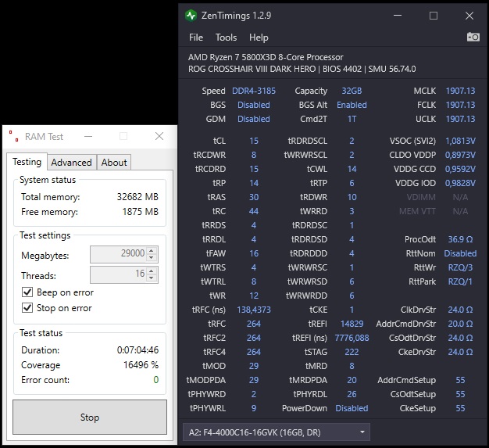The image size is (489, 448).
Task: Click the Duration value 0:07:04:46
Action: coord(137,349)
